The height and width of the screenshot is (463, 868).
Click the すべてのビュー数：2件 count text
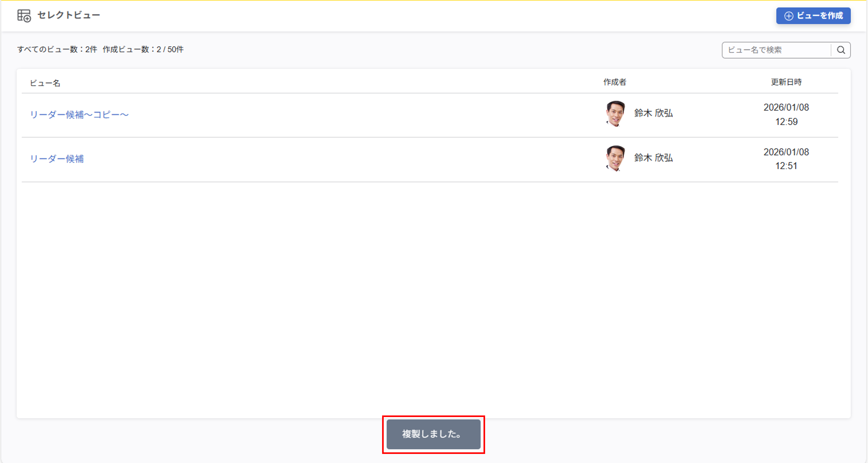[x=57, y=50]
